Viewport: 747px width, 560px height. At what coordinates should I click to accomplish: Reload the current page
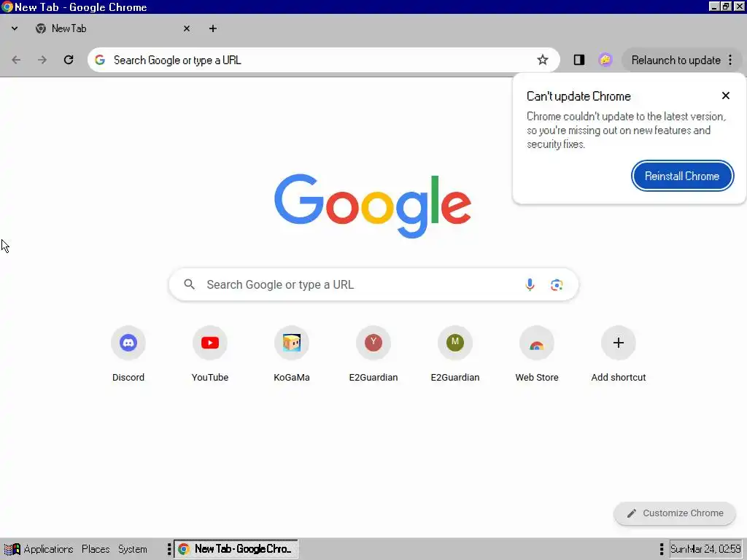click(69, 60)
